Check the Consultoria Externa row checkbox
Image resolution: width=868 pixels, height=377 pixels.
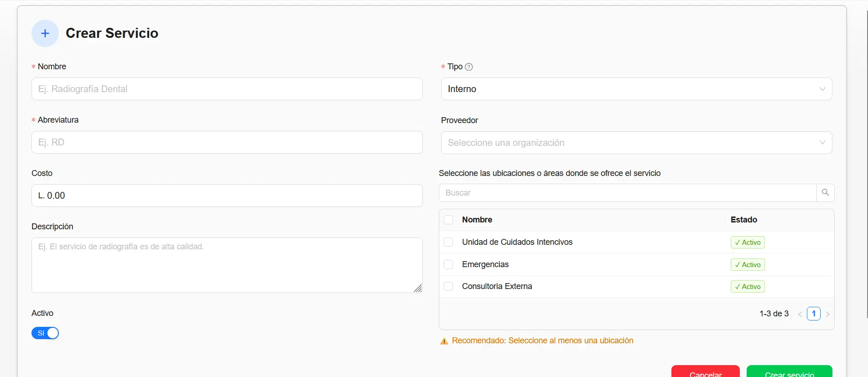448,286
